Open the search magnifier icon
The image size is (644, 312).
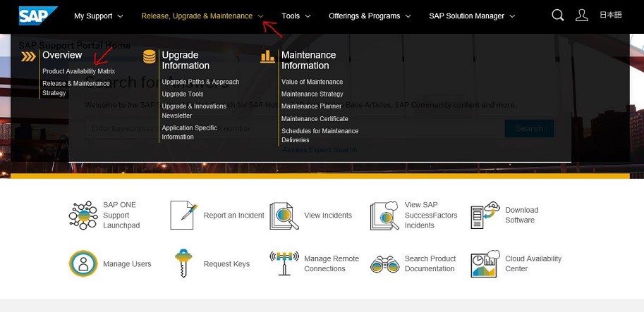coord(557,15)
